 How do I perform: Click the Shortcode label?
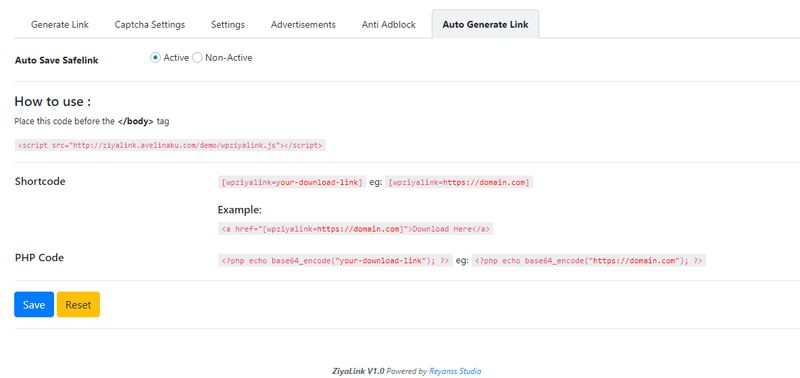40,181
